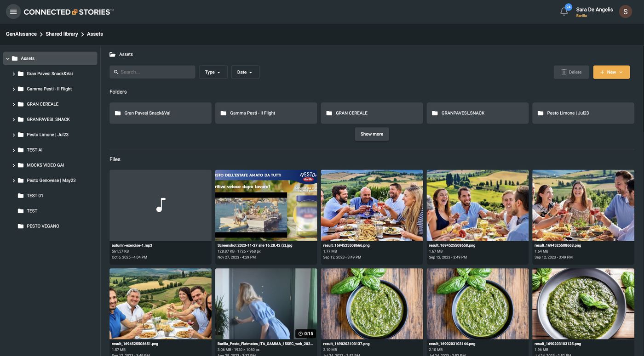Open the Gran Pavesi Snack&Vai folder card

161,113
